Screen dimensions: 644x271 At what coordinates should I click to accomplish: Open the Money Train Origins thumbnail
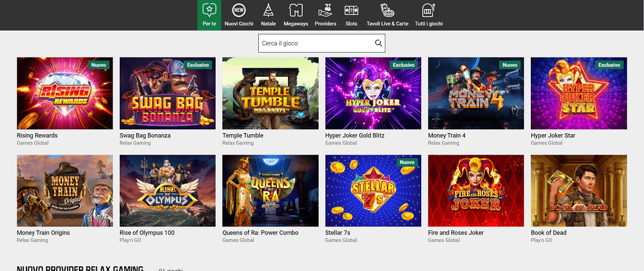(x=65, y=191)
